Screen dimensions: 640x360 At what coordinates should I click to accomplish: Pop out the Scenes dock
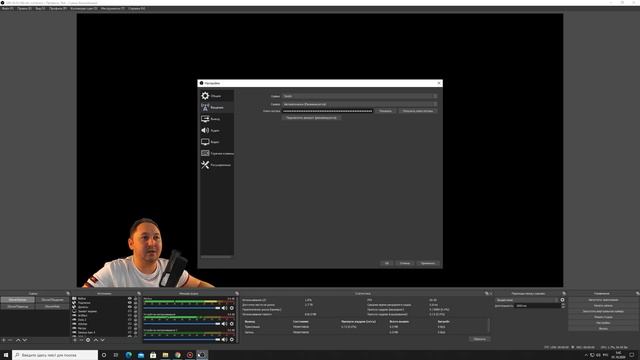68,293
